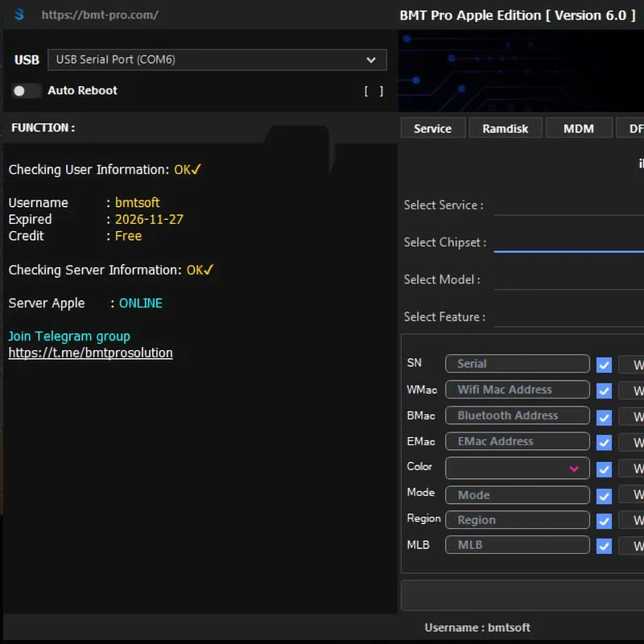Image resolution: width=644 pixels, height=644 pixels.
Task: Uncheck the SN row checkbox
Action: [604, 365]
